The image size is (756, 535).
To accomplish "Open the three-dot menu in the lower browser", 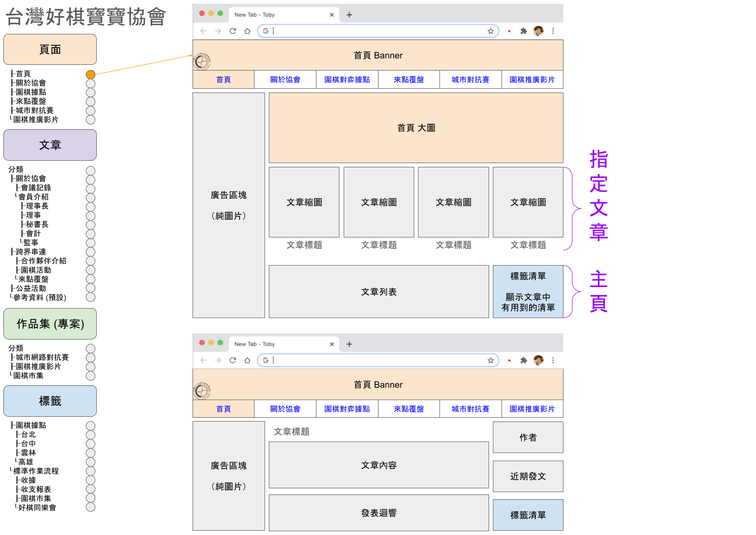I will point(553,360).
